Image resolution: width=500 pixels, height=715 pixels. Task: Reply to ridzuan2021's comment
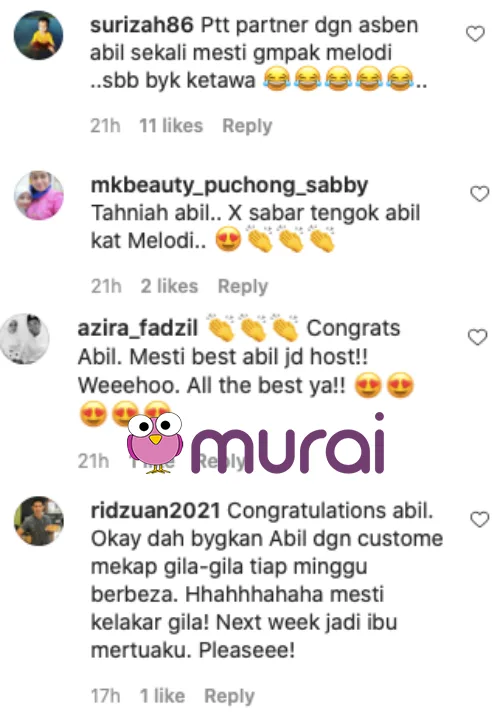coord(229,696)
